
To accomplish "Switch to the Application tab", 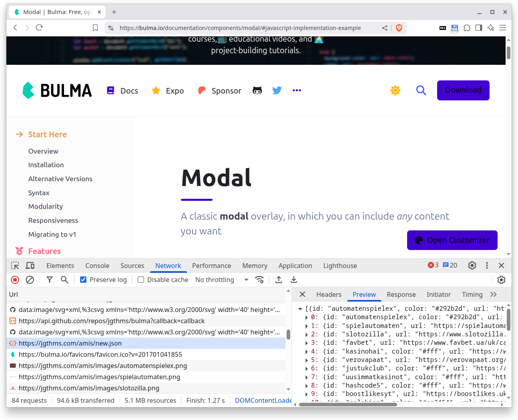I will click(x=295, y=266).
